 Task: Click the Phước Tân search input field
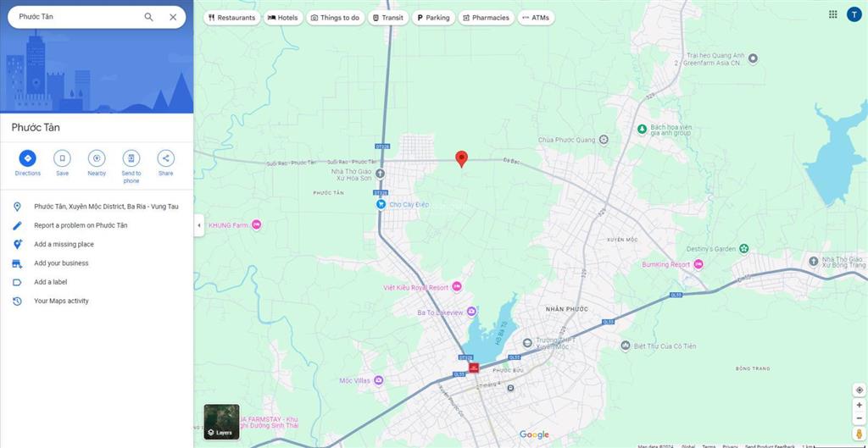tap(77, 17)
